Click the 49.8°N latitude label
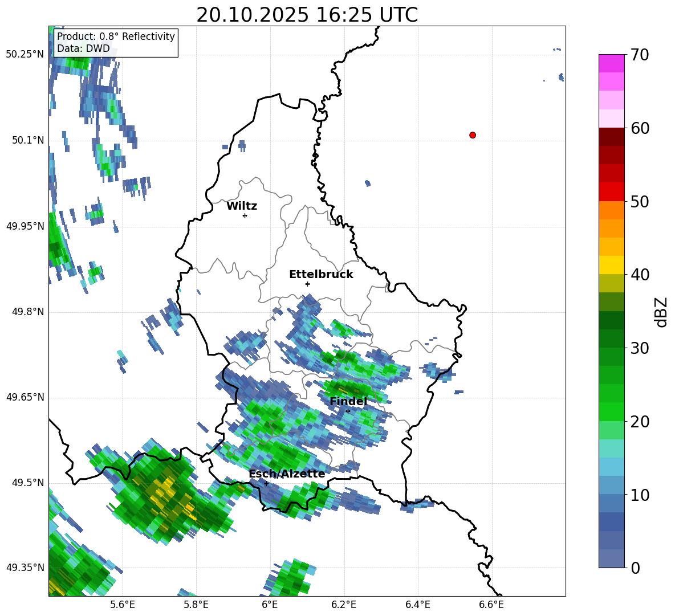Image resolution: width=675 pixels, height=616 pixels. (28, 312)
